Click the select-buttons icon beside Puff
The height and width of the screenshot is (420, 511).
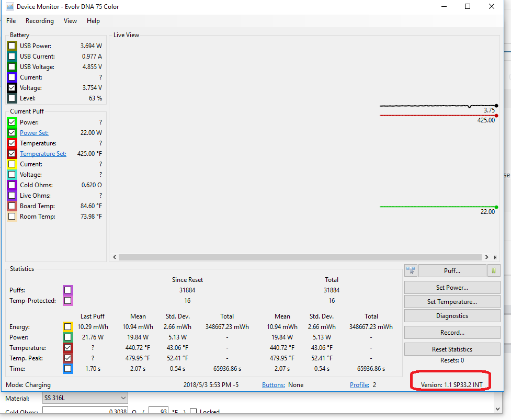pyautogui.click(x=411, y=271)
